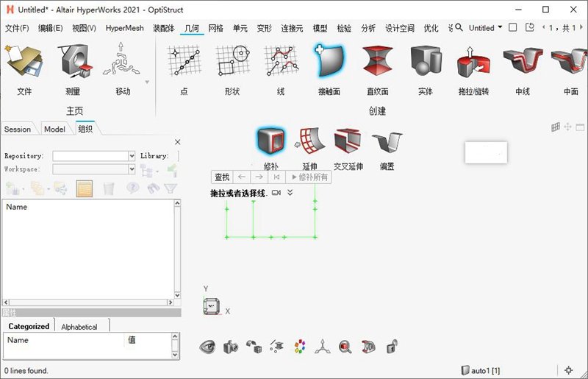Open the 优化 (Optimization) ribbon tab
588x379 pixels.
tap(431, 28)
